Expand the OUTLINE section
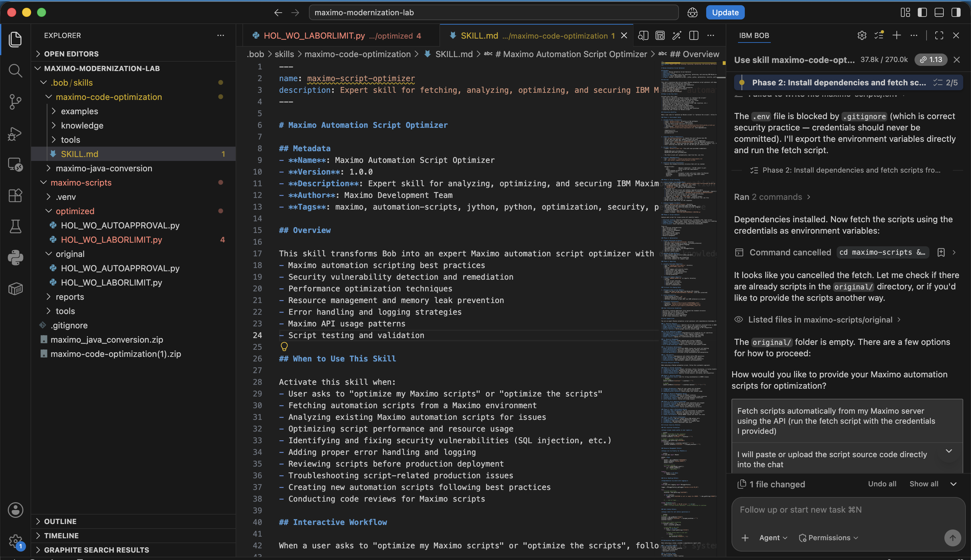Image resolution: width=971 pixels, height=560 pixels. tap(133, 521)
